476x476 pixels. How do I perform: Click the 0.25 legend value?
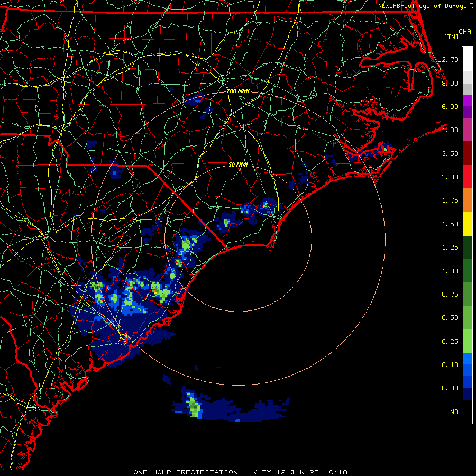[x=450, y=342]
